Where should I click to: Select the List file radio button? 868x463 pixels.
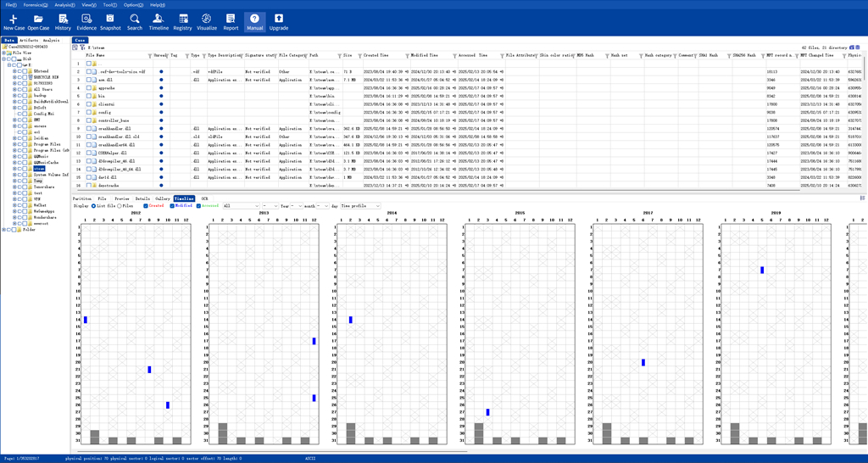coord(93,205)
